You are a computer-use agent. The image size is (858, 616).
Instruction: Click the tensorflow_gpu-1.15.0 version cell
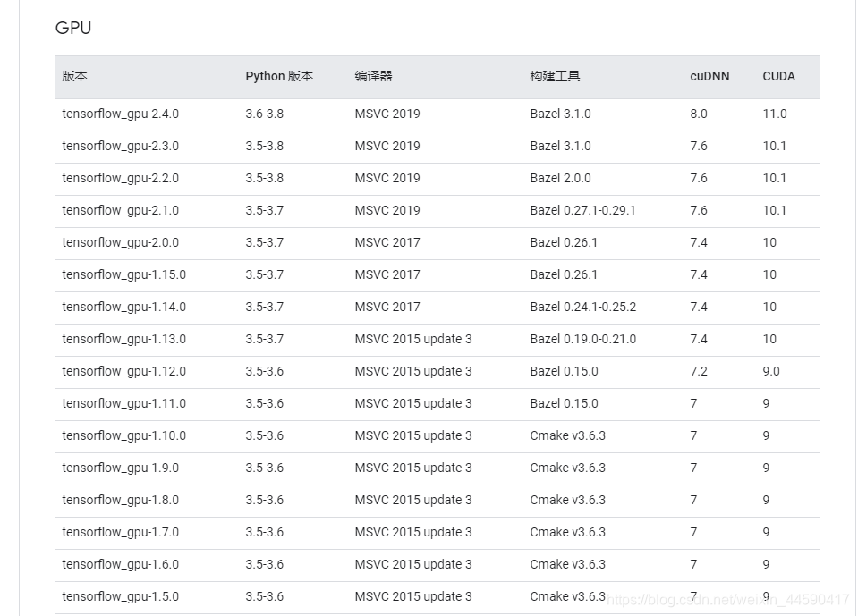point(123,275)
